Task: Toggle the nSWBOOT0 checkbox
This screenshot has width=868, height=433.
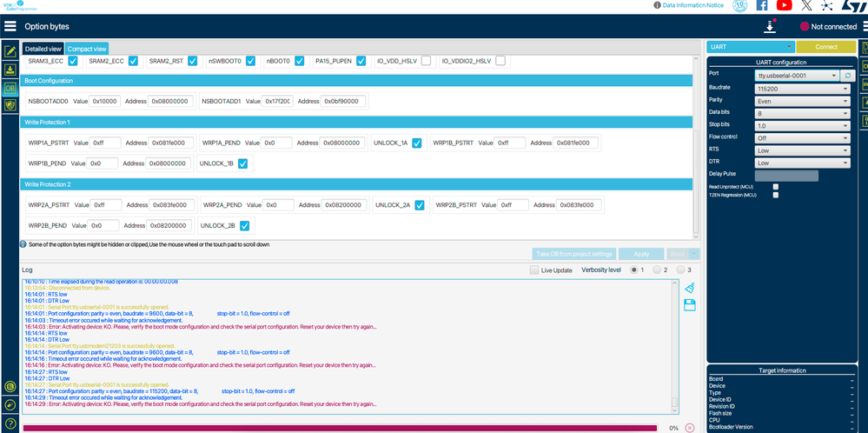Action: [251, 61]
